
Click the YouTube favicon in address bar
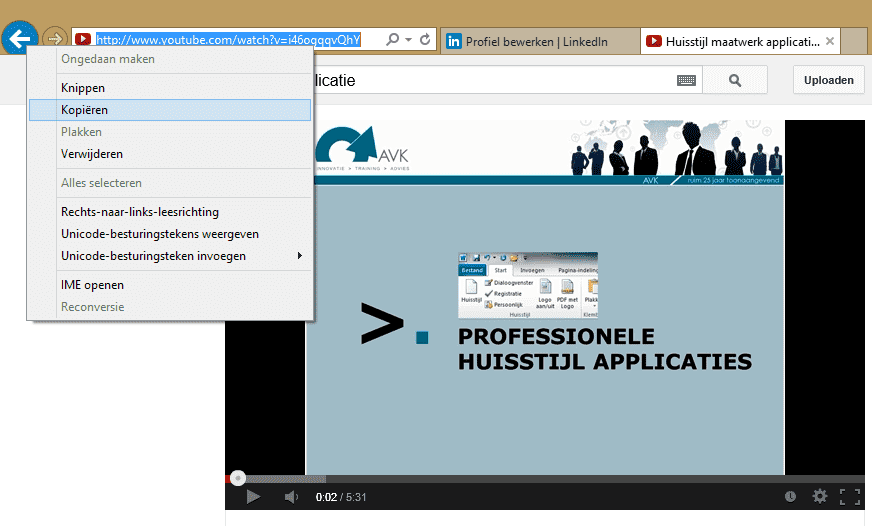83,39
